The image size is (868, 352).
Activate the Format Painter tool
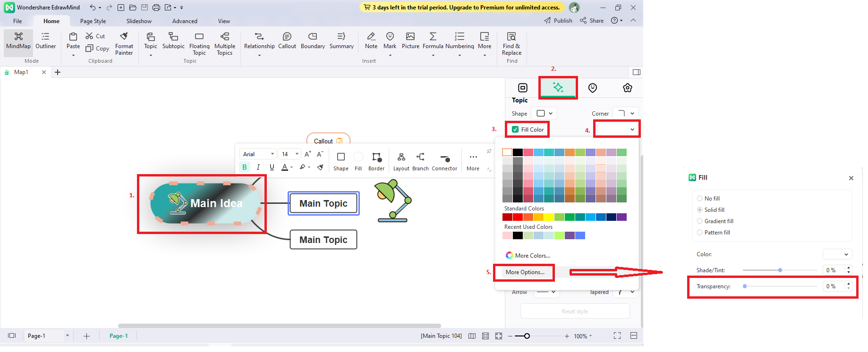point(124,43)
